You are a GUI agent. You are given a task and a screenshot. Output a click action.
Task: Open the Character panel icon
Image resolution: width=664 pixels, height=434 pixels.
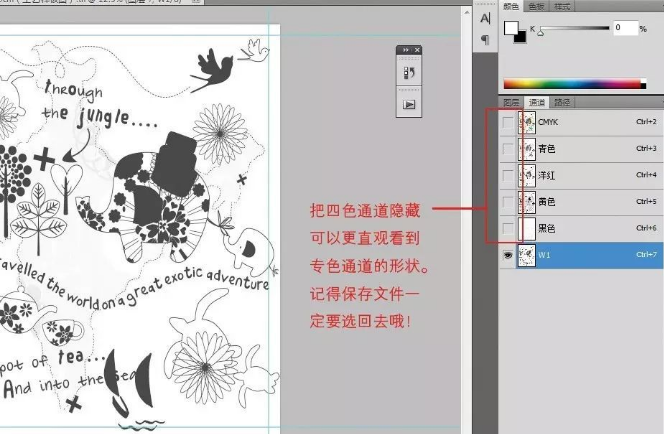click(485, 18)
